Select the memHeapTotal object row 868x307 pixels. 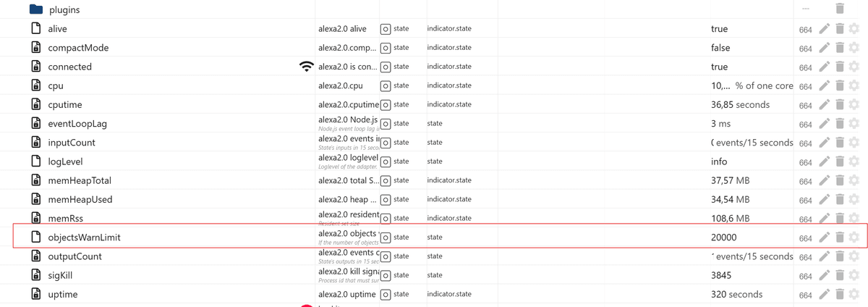(79, 180)
